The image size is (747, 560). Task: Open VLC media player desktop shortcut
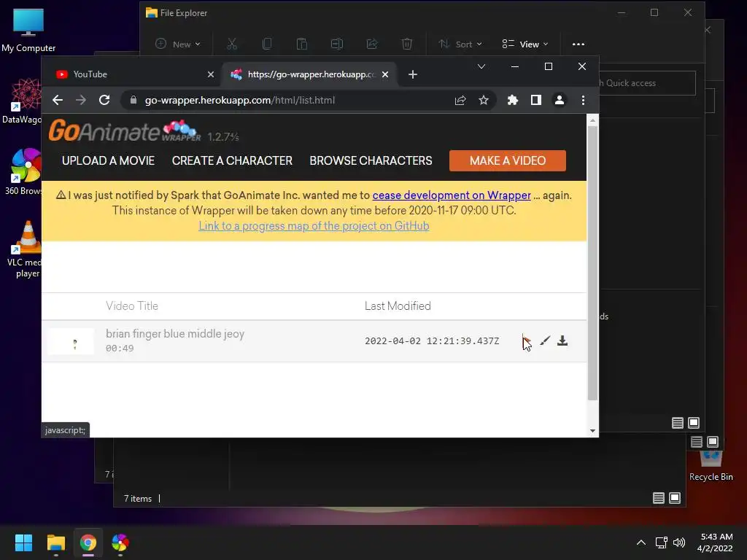26,249
